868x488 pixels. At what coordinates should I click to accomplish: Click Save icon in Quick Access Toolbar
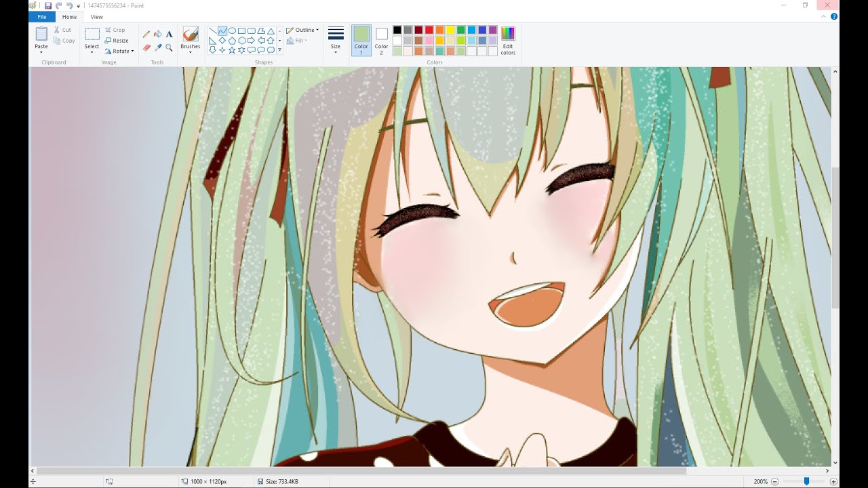pyautogui.click(x=48, y=6)
